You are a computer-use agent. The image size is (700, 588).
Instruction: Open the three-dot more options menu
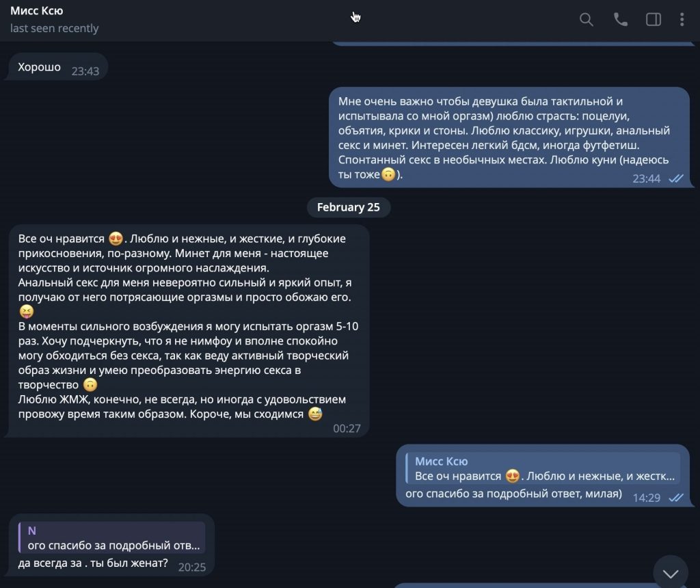(682, 19)
